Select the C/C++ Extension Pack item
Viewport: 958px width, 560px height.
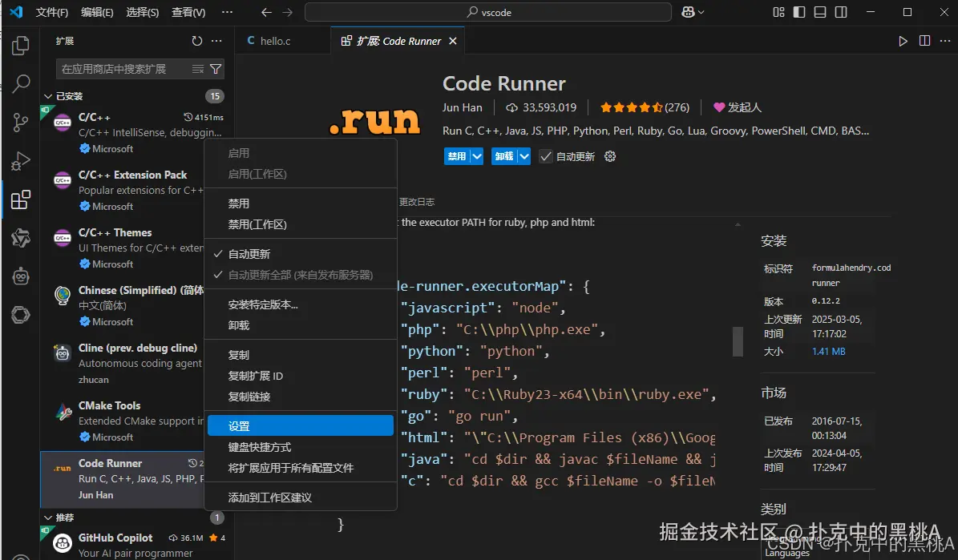pyautogui.click(x=137, y=191)
